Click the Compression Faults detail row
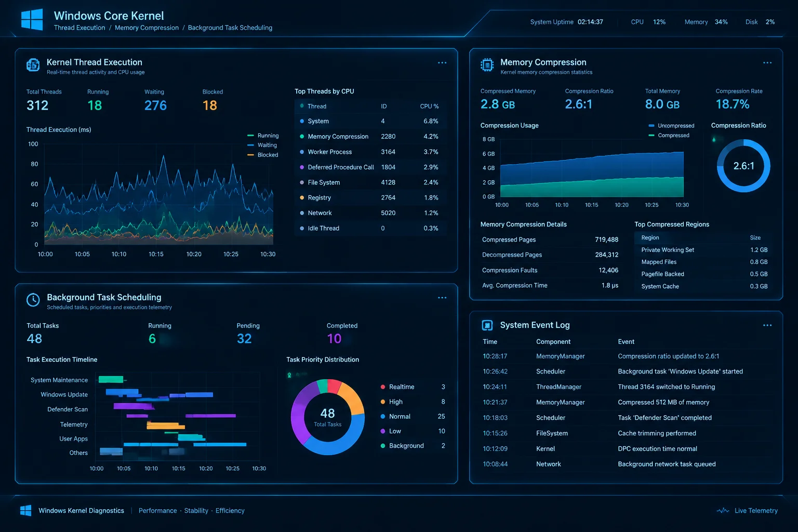 tap(550, 270)
